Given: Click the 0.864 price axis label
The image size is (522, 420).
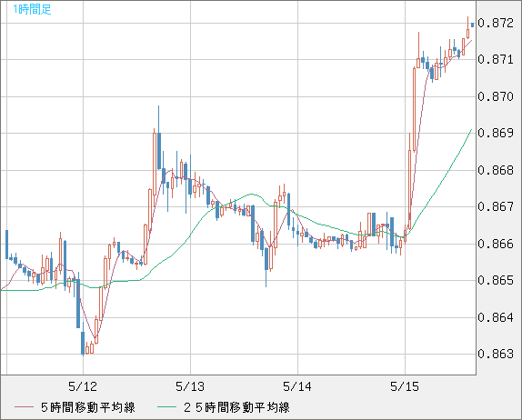Looking at the screenshot, I should click(496, 317).
